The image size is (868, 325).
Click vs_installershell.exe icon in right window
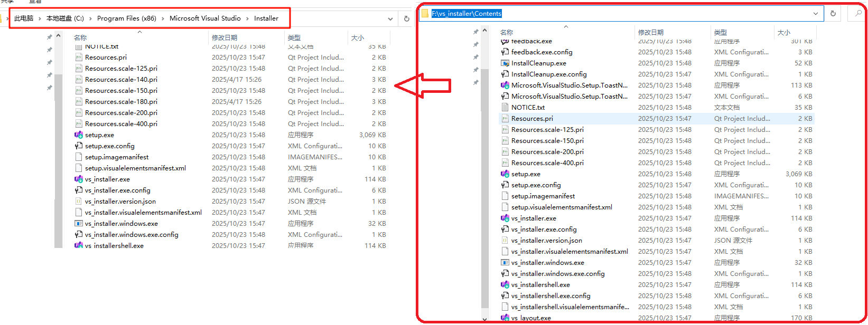pyautogui.click(x=505, y=285)
